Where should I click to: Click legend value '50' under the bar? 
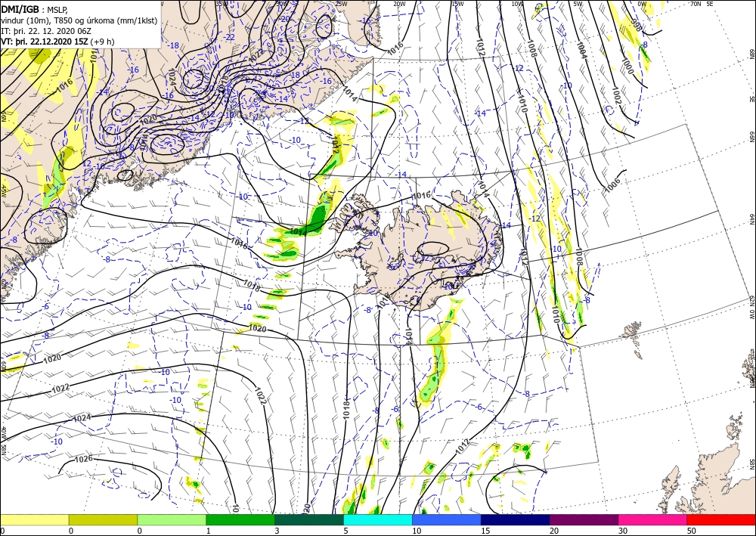692,531
